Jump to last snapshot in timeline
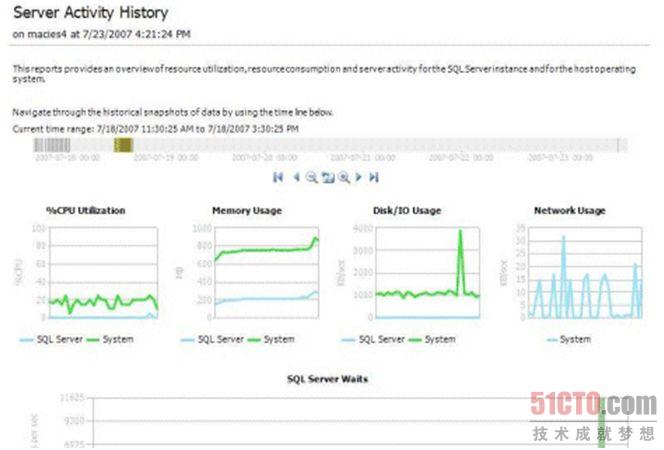 click(x=374, y=177)
